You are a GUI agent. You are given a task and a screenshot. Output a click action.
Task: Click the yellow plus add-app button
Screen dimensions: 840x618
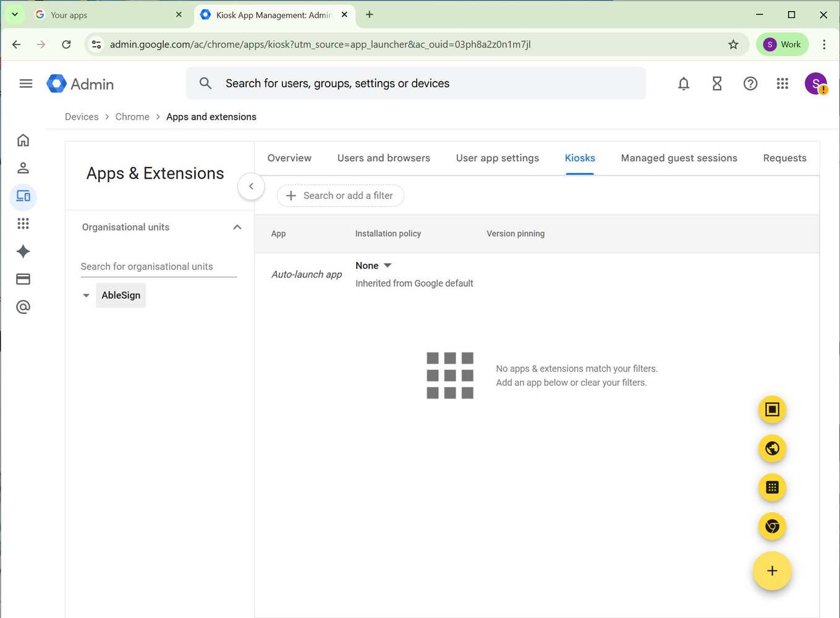pyautogui.click(x=771, y=571)
